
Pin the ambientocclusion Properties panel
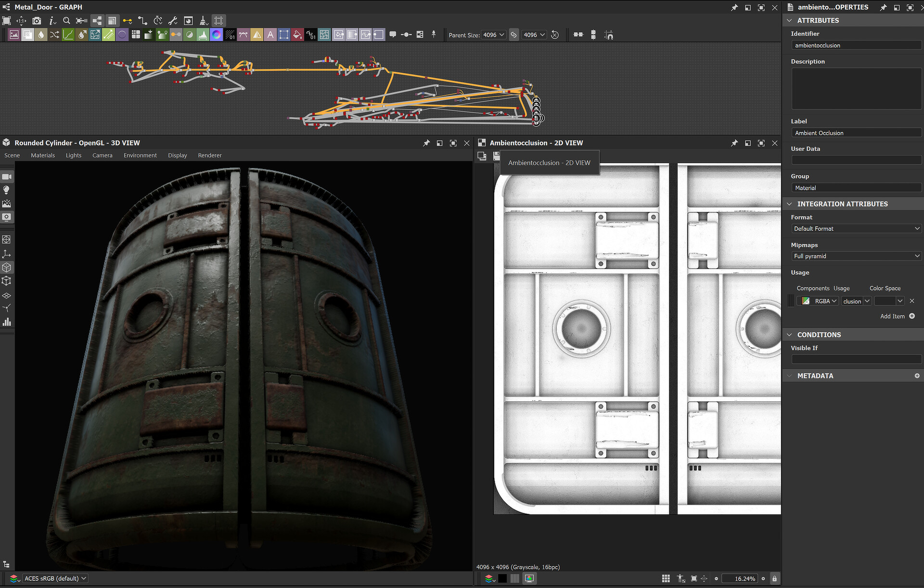(x=884, y=7)
